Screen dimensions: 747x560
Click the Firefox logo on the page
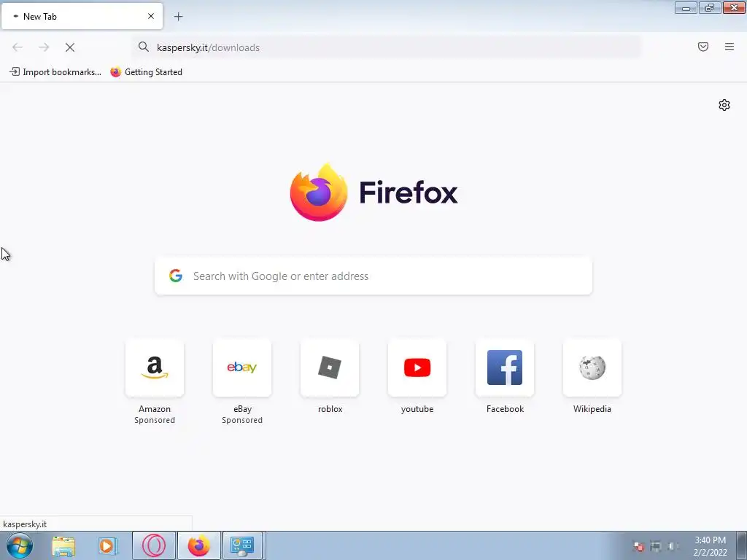point(373,192)
